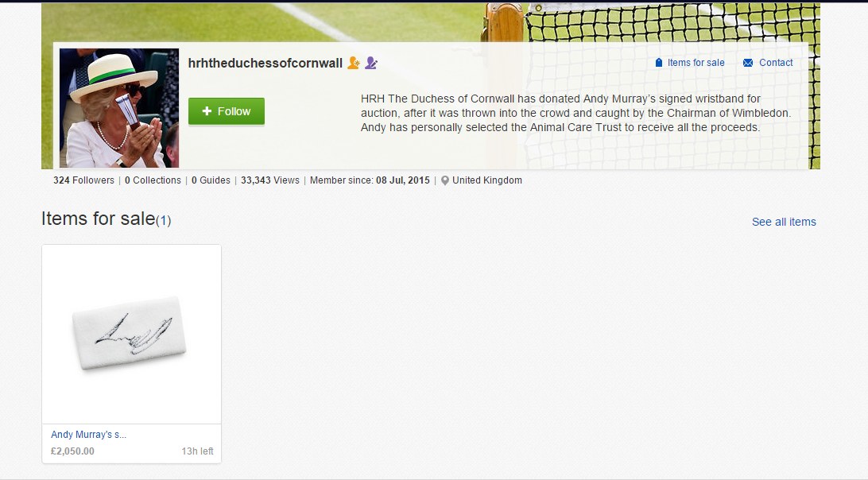The image size is (868, 480).
Task: Click the United Kingdom location text
Action: 487,180
